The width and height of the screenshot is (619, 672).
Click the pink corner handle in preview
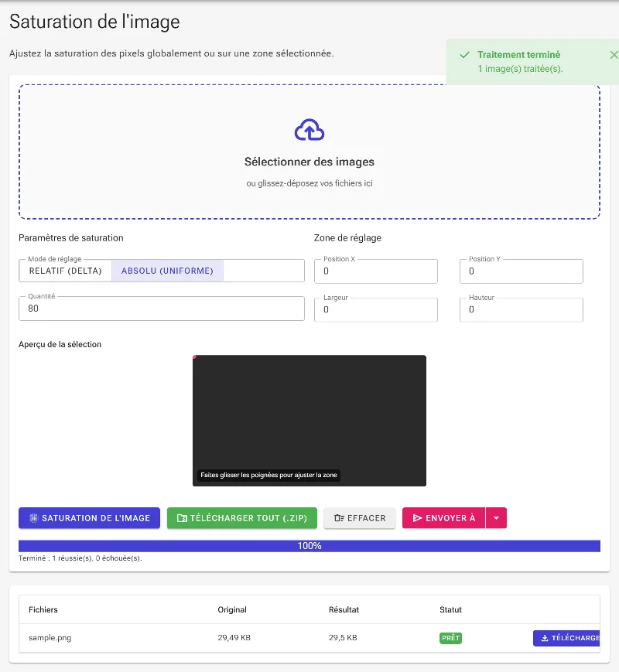point(194,357)
